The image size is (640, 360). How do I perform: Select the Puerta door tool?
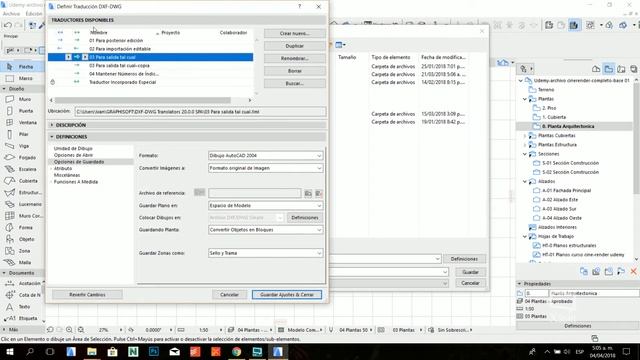[x=22, y=111]
